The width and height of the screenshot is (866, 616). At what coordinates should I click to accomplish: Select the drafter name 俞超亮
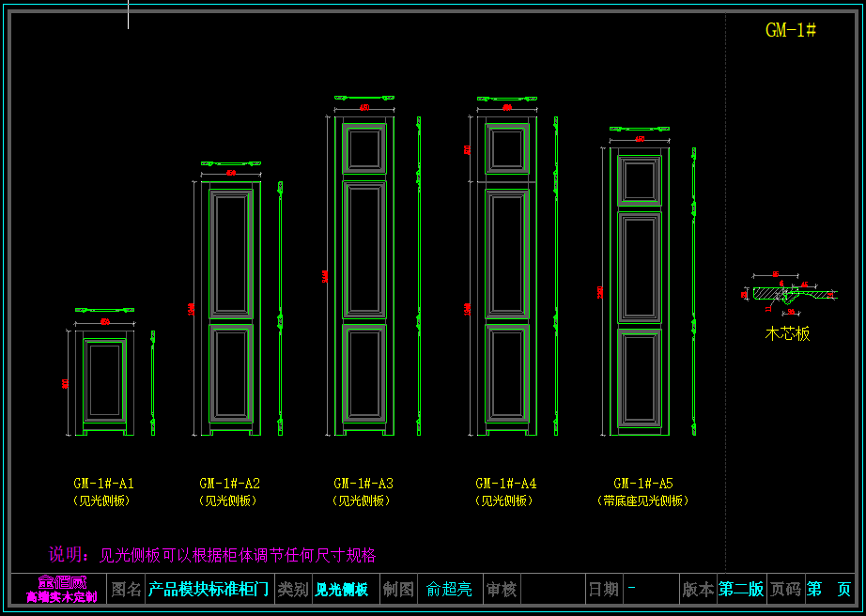coord(449,590)
